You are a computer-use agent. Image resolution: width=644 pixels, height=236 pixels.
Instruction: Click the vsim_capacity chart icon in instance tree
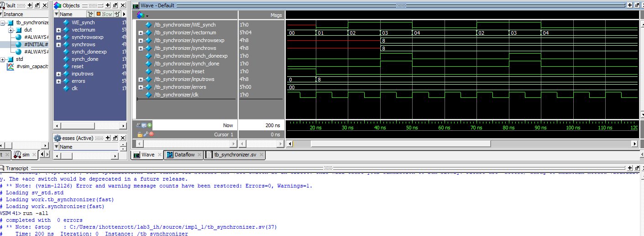[x=10, y=67]
